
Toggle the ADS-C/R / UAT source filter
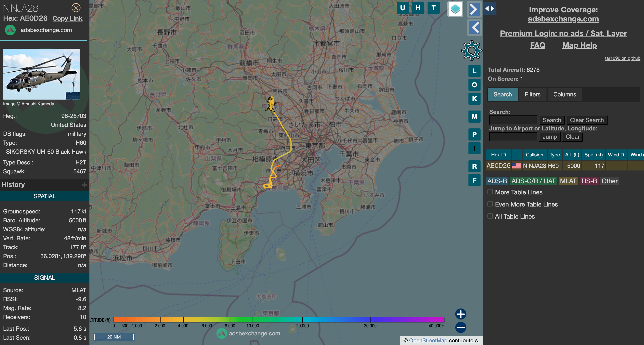click(533, 181)
